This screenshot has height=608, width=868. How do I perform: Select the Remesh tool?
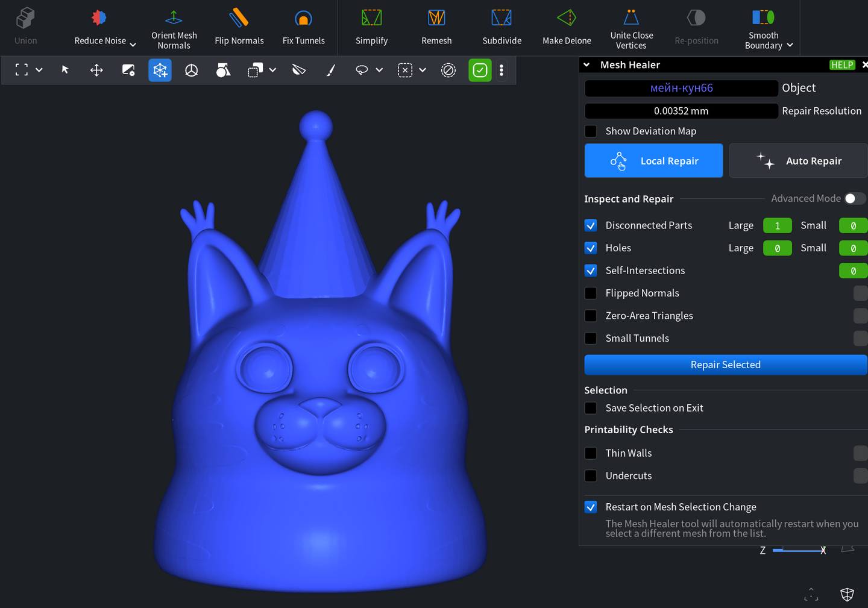point(436,18)
